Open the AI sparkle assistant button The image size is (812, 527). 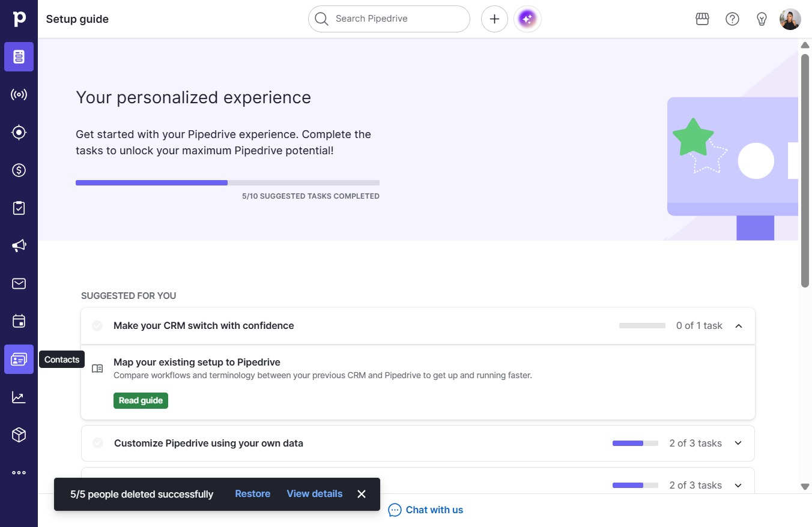click(x=527, y=19)
